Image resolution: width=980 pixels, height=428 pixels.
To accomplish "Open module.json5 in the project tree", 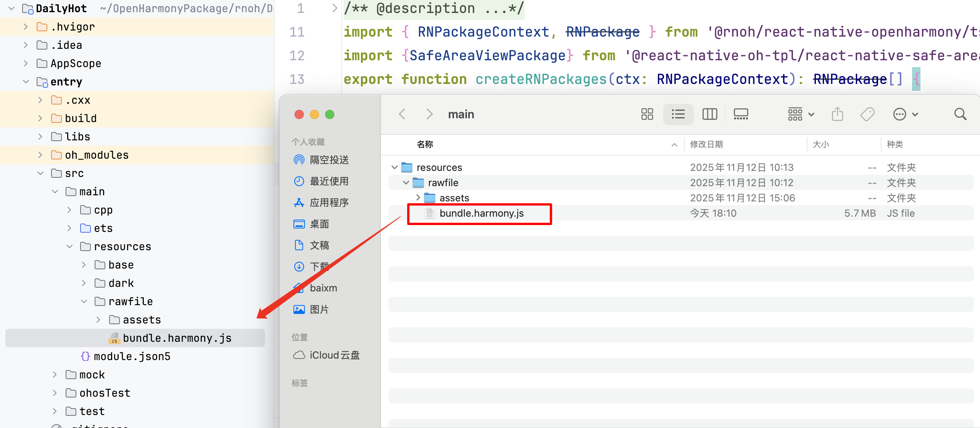I will 132,356.
